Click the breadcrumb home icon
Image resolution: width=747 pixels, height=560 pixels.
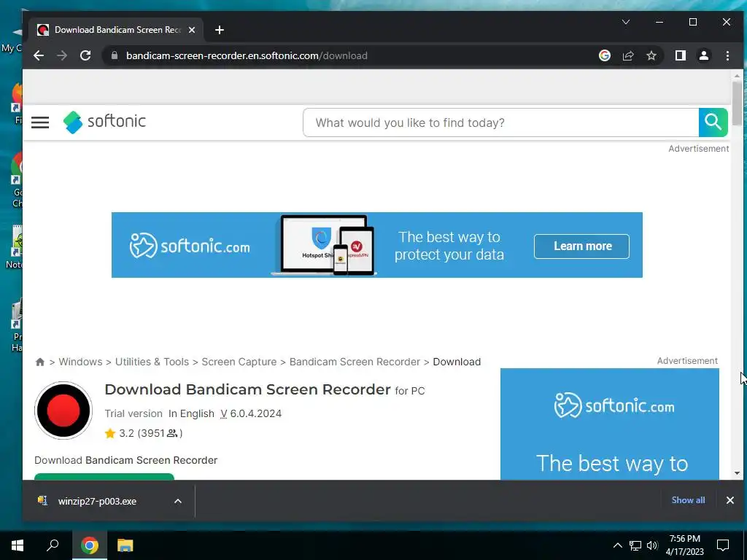coord(40,362)
